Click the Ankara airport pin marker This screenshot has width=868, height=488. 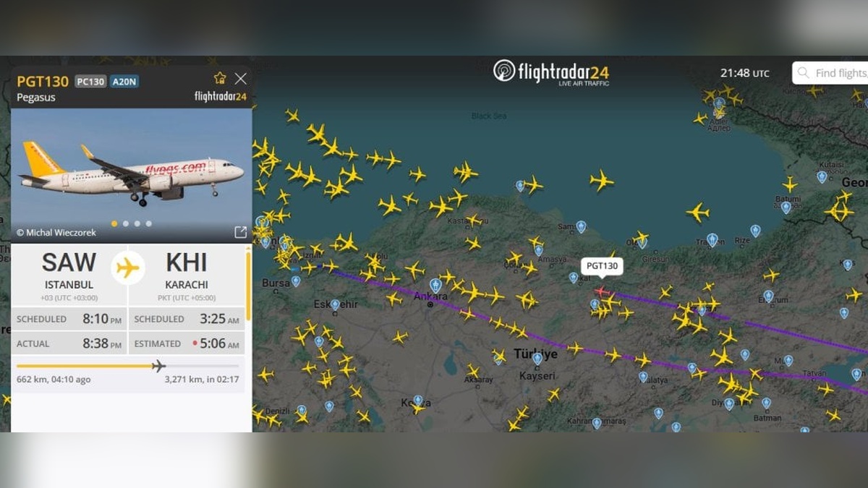pyautogui.click(x=435, y=285)
